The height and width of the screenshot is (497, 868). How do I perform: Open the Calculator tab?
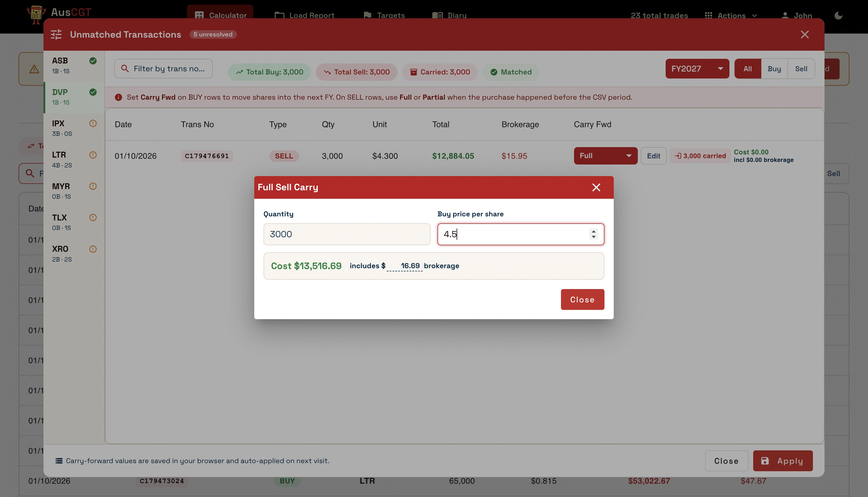click(220, 15)
